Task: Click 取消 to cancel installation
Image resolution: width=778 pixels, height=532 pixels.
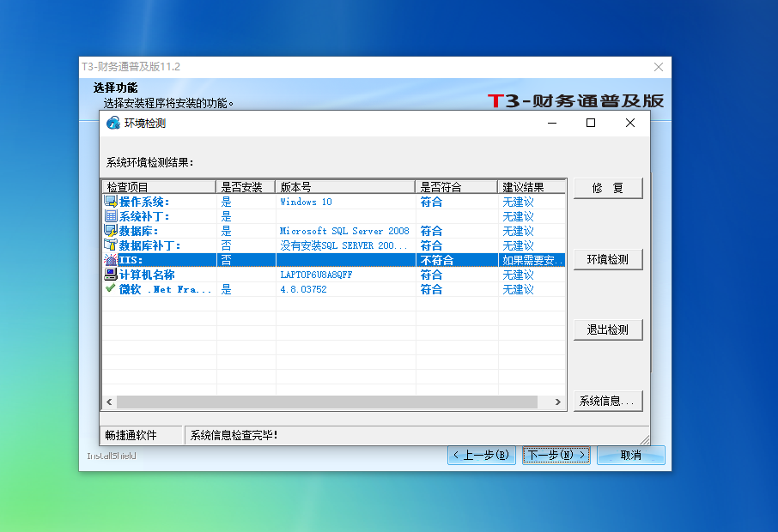Action: pos(631,455)
